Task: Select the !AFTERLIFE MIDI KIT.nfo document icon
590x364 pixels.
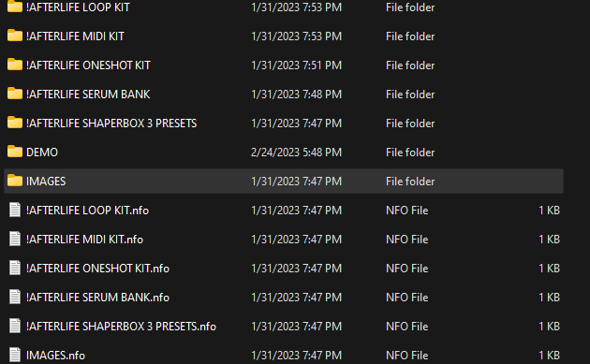Action: click(x=15, y=239)
